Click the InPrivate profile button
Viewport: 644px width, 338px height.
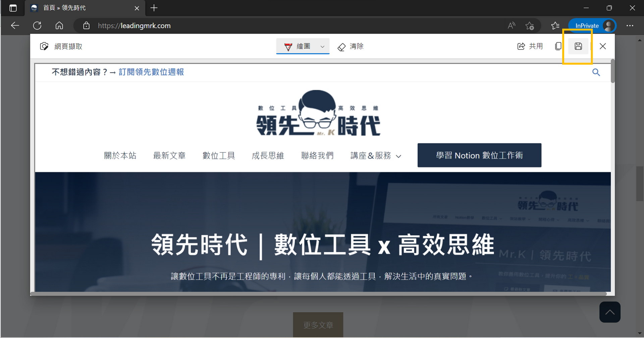[x=592, y=25]
